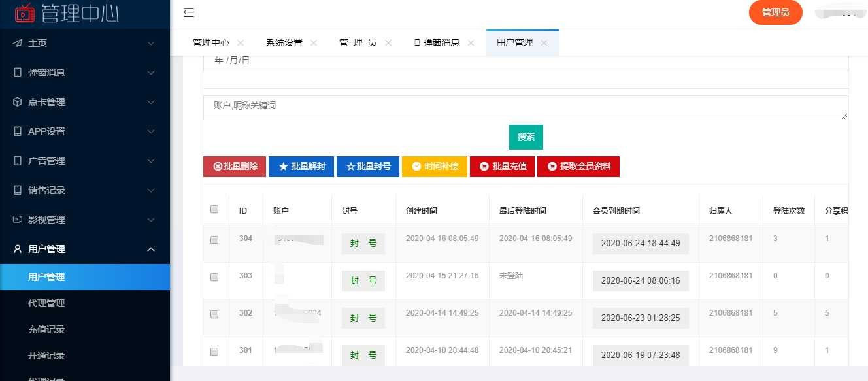Select the 批量删除 delete icon button
The image size is (868, 381).
[218, 167]
